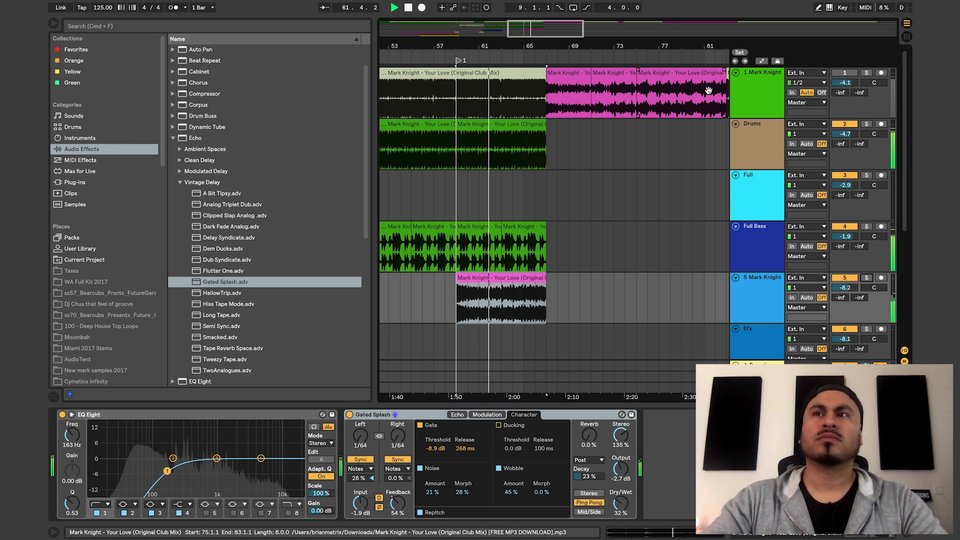Click the Ping Pong channel mode button
This screenshot has width=960, height=540.
pyautogui.click(x=588, y=502)
